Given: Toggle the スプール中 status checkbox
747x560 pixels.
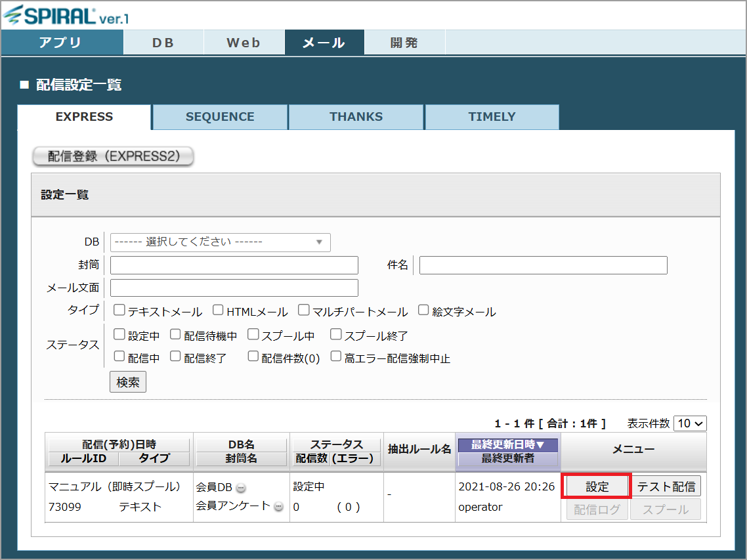Looking at the screenshot, I should click(253, 334).
